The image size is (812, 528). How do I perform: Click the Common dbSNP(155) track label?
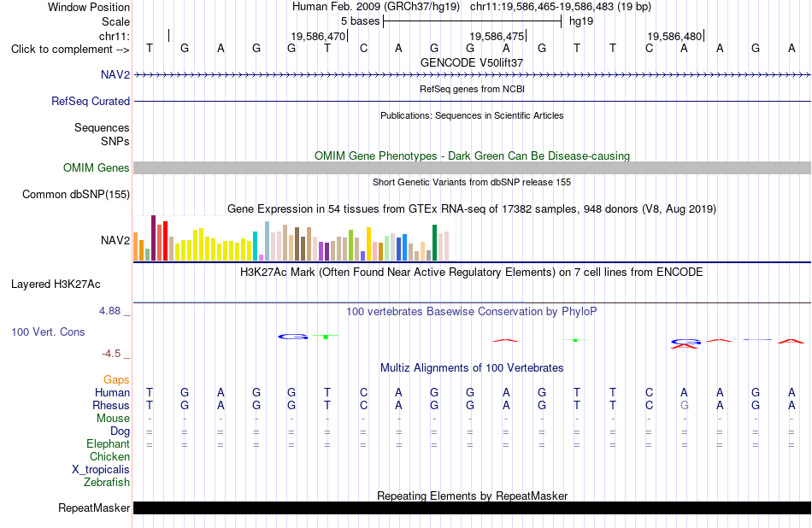[75, 194]
